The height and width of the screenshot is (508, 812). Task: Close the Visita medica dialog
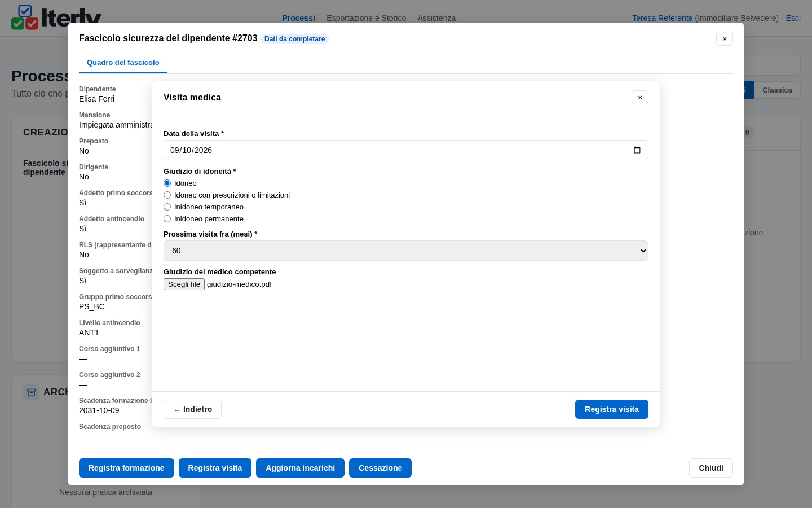coord(640,98)
